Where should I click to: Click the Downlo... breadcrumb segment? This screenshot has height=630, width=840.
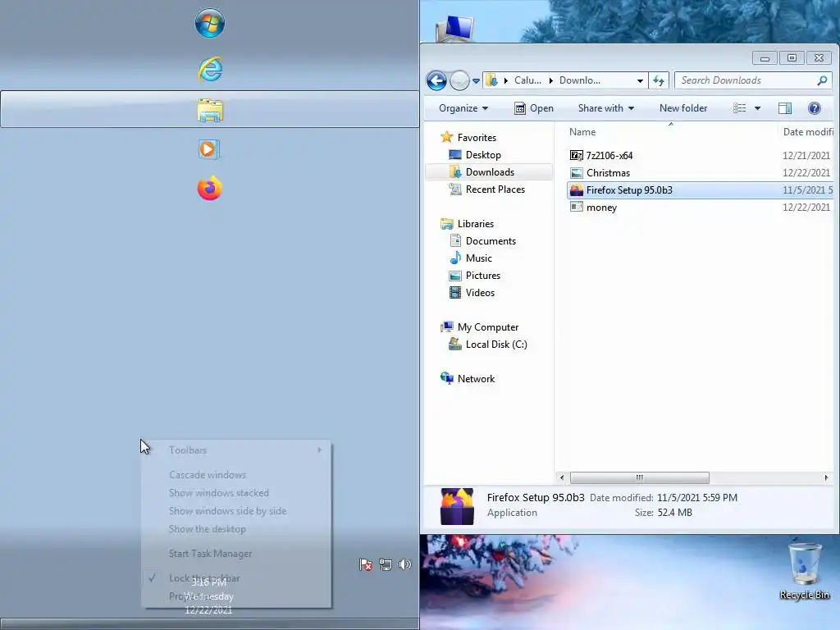[580, 80]
